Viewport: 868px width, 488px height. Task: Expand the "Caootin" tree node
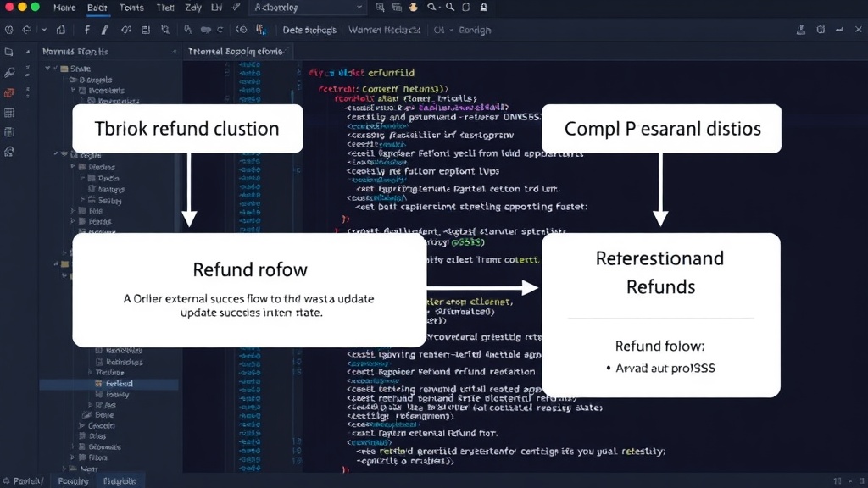point(81,425)
